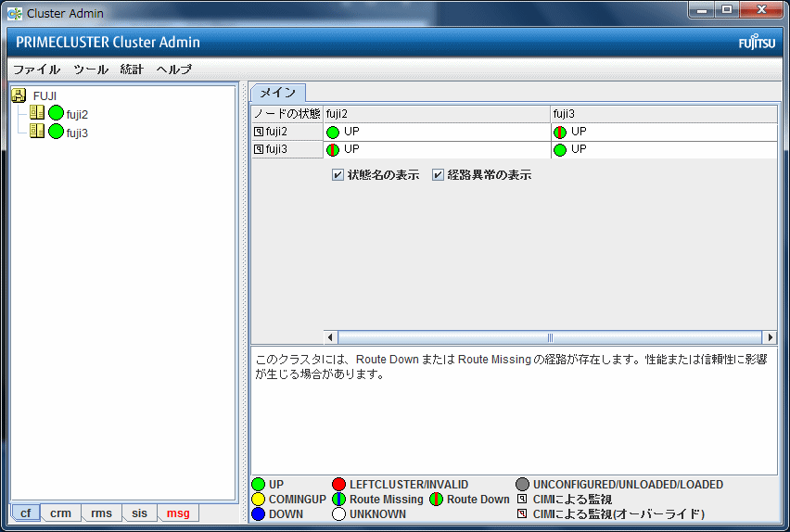Click green status circle beside fuji2 in tree
This screenshot has height=532, width=790.
click(56, 113)
